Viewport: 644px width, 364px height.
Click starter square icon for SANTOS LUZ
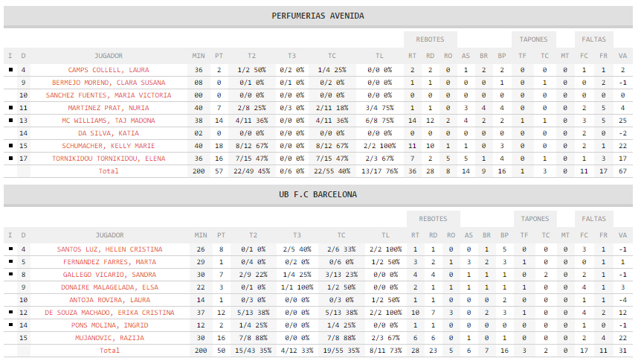10,249
